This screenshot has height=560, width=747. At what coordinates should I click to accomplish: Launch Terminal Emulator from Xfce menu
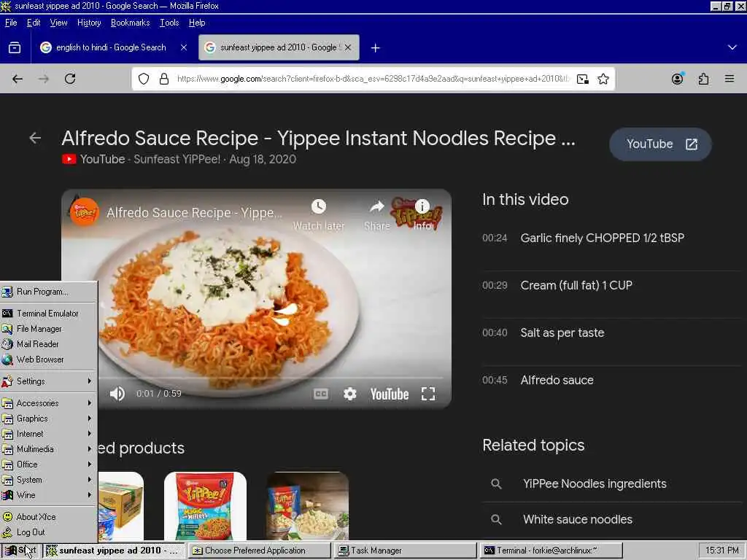tap(49, 314)
